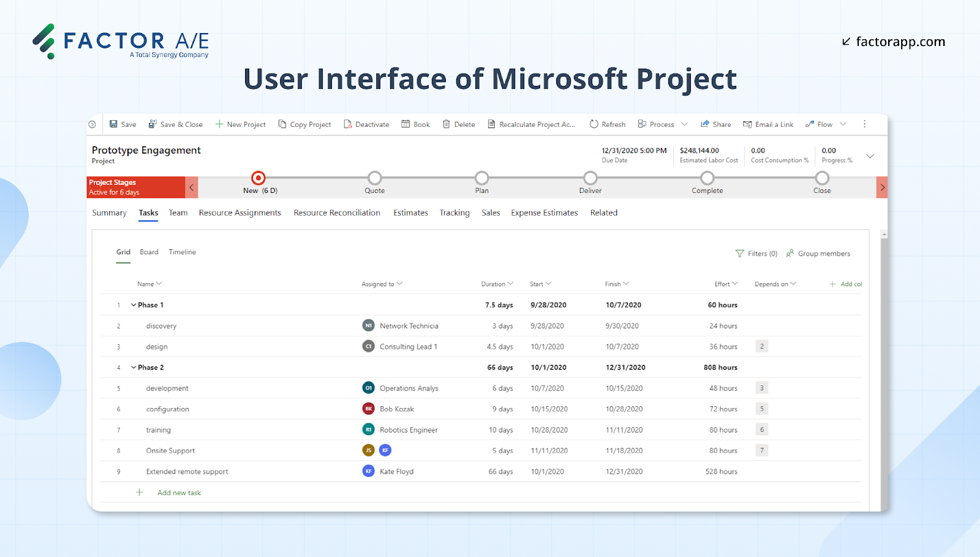The height and width of the screenshot is (557, 980).
Task: Collapse the Phase 1 task group
Action: pos(134,305)
